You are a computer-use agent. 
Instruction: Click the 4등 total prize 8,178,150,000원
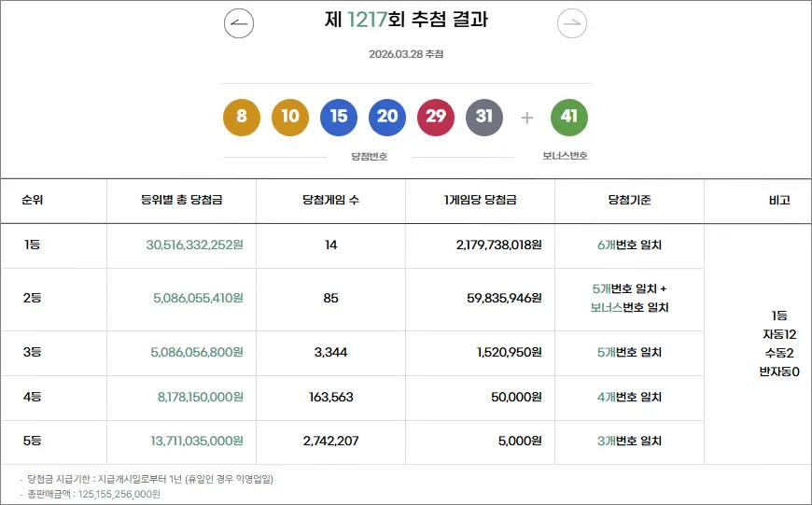coord(200,397)
